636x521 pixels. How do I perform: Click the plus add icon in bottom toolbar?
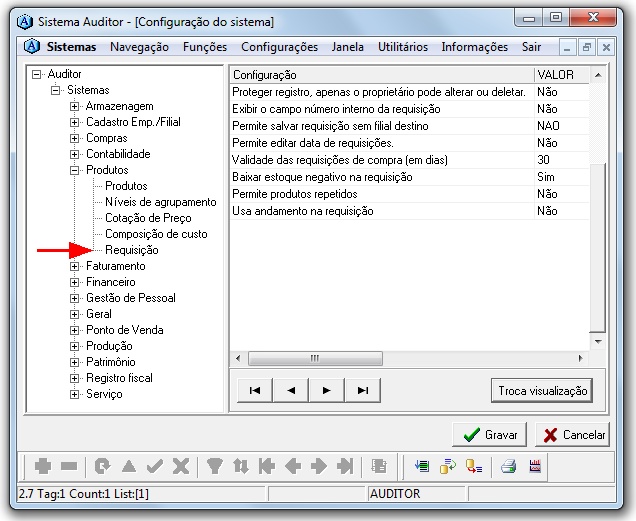click(x=43, y=466)
